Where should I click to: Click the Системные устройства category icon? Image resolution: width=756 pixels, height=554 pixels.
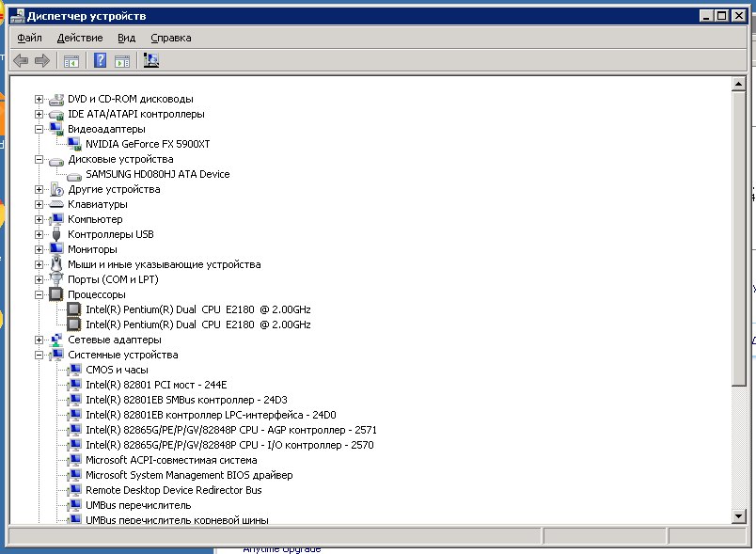[56, 355]
